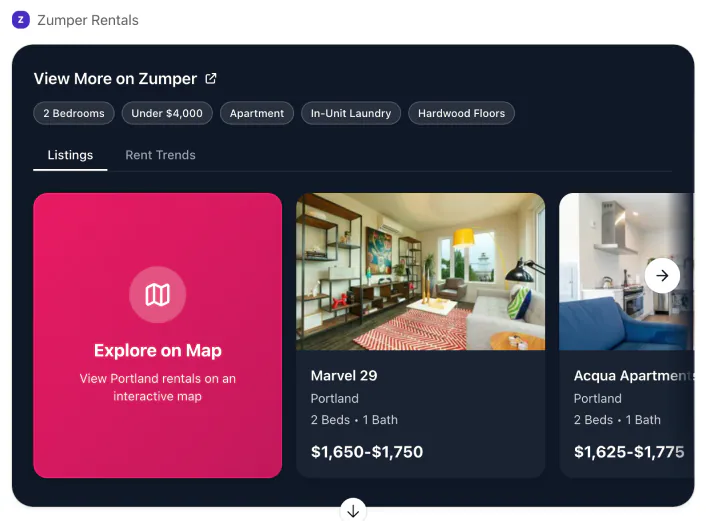Toggle the 2 Bedrooms filter chip
This screenshot has height=521, width=706.
point(73,113)
